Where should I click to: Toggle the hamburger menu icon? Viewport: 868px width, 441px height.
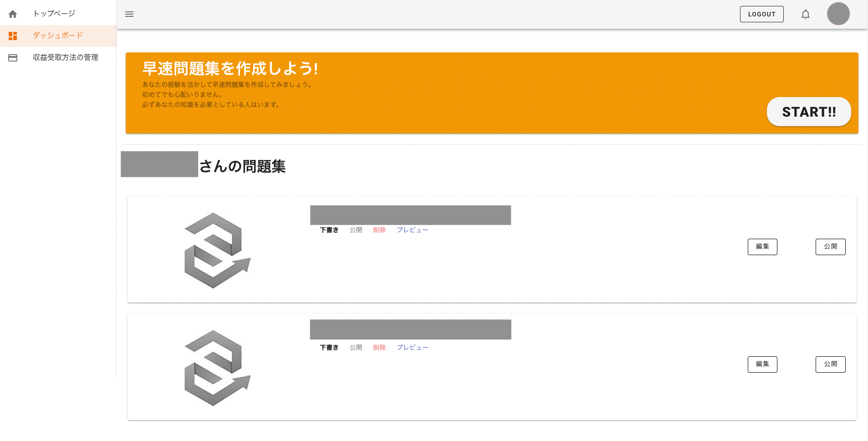(x=129, y=14)
